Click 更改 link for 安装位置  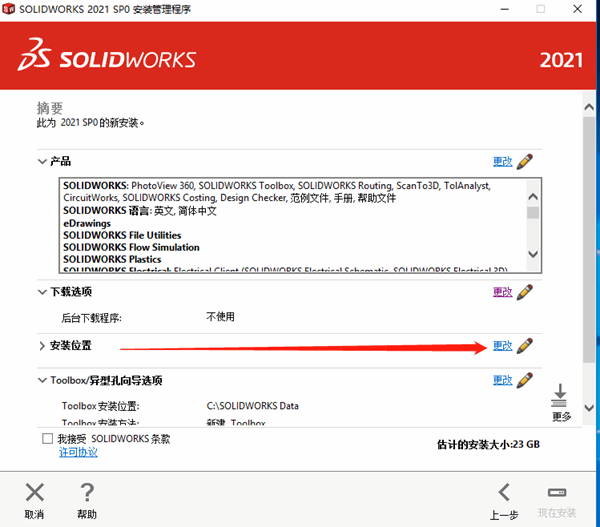(x=502, y=346)
